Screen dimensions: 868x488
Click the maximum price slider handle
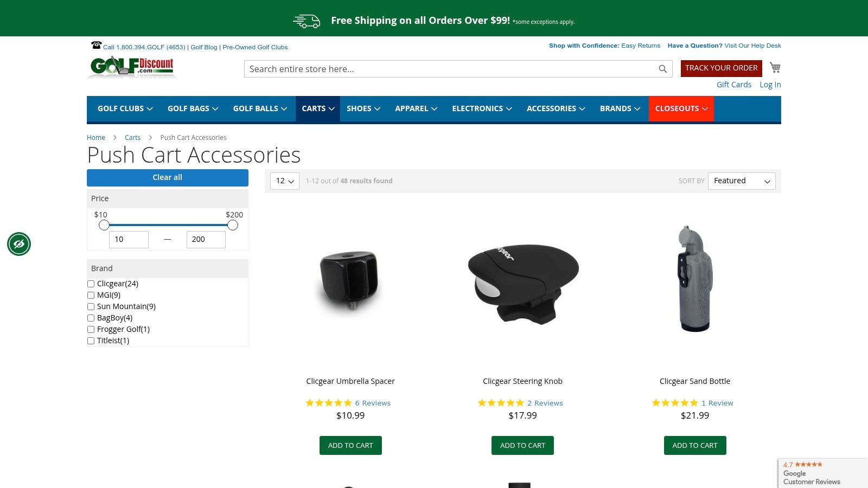[233, 225]
